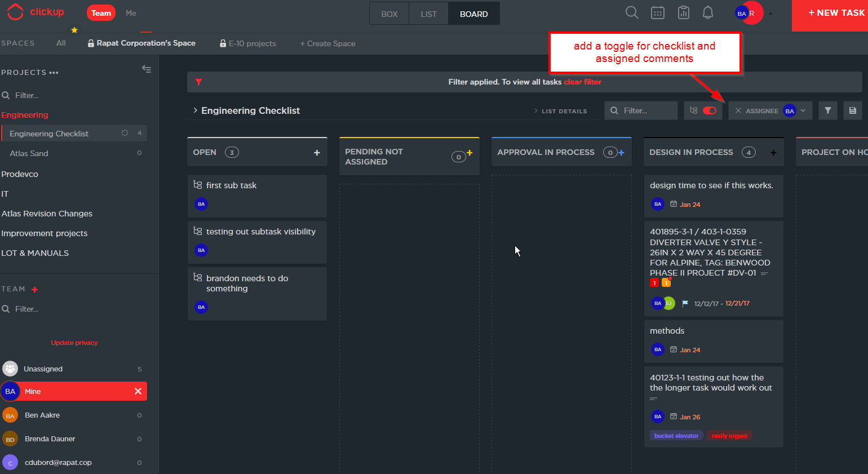Expand the IT project
This screenshot has width=868, height=474.
point(5,194)
